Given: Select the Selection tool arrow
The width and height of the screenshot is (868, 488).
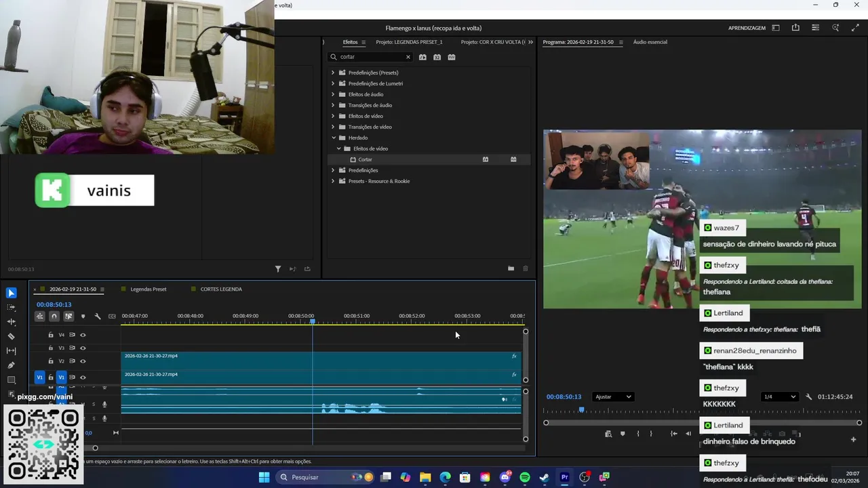Looking at the screenshot, I should [x=11, y=293].
